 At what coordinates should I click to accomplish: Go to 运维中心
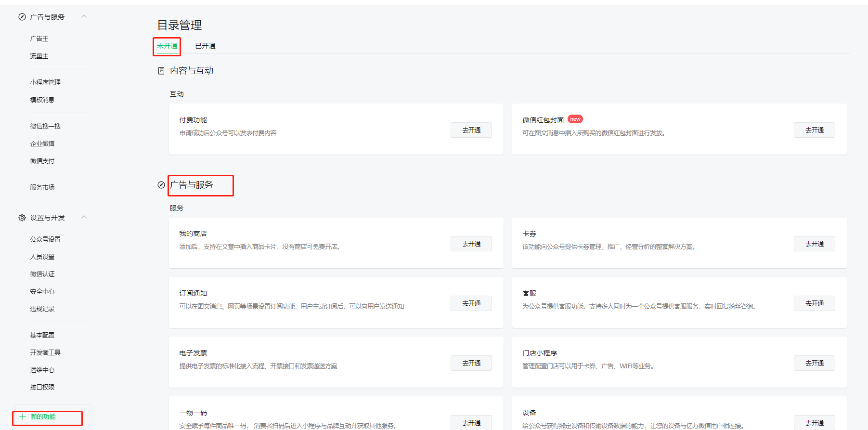point(42,370)
